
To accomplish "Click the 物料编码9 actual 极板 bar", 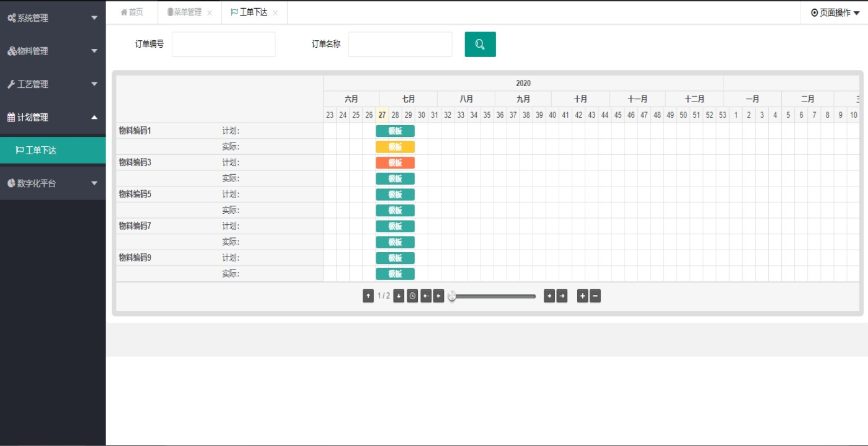I will 395,274.
